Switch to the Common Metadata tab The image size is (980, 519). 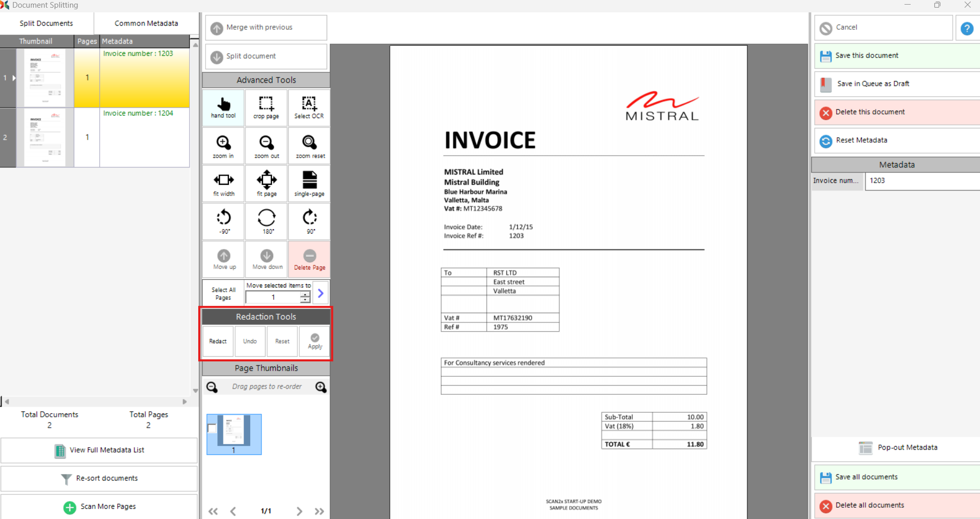tap(146, 23)
